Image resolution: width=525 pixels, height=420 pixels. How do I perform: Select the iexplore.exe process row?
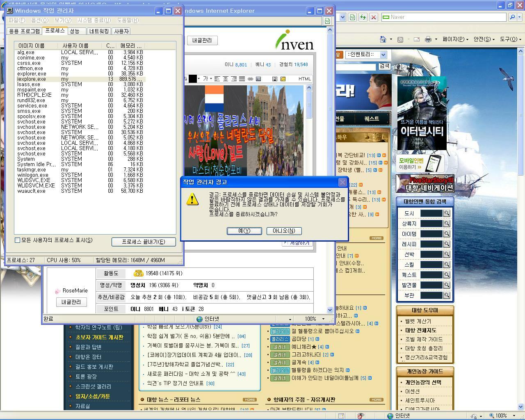tap(32, 79)
